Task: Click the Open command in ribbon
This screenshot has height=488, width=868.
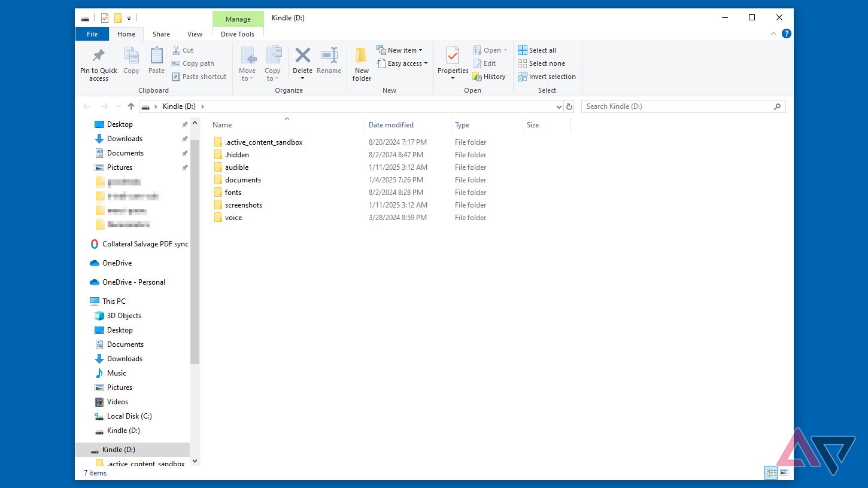Action: [490, 50]
